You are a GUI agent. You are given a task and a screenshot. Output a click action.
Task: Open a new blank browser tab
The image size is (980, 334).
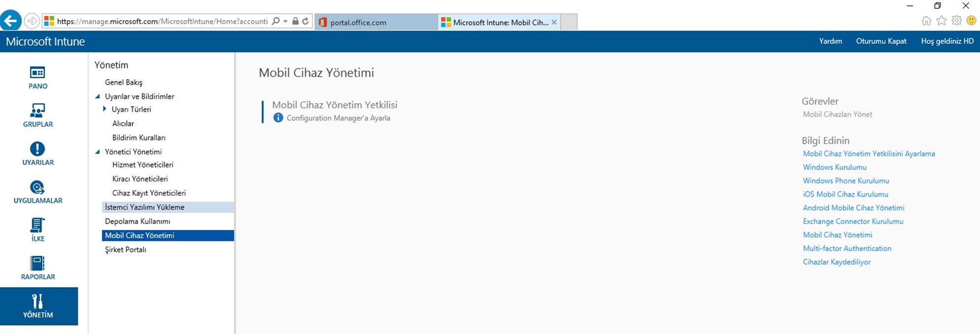pos(569,22)
